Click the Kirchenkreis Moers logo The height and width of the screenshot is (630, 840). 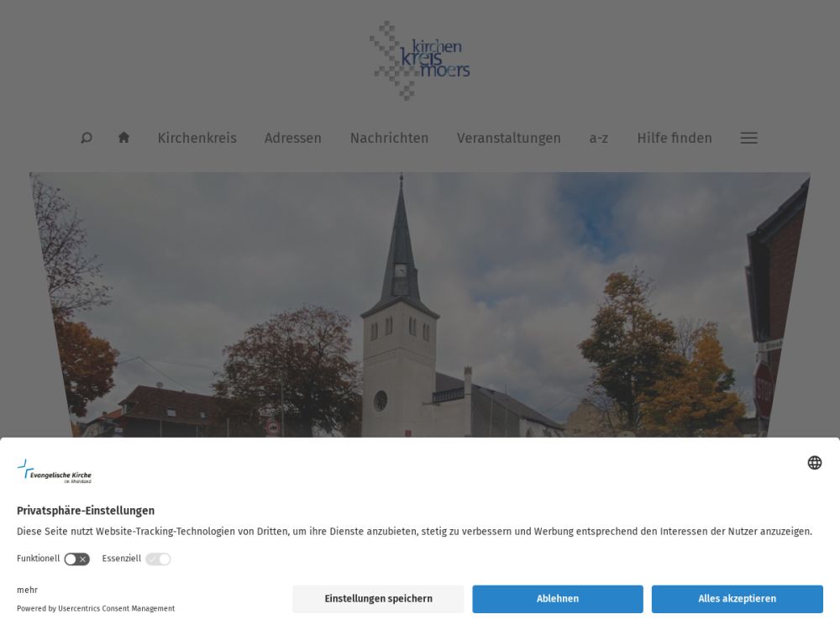tap(419, 60)
